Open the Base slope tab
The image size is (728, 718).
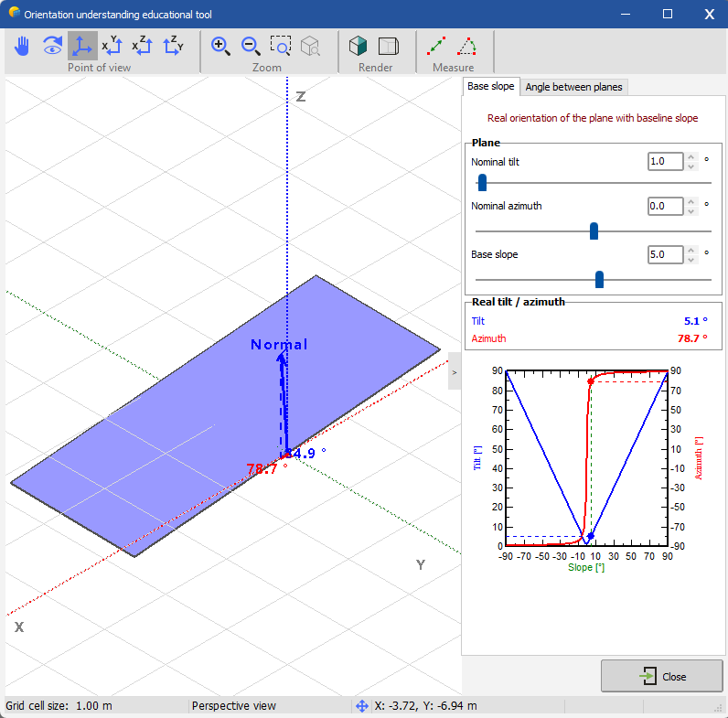491,86
